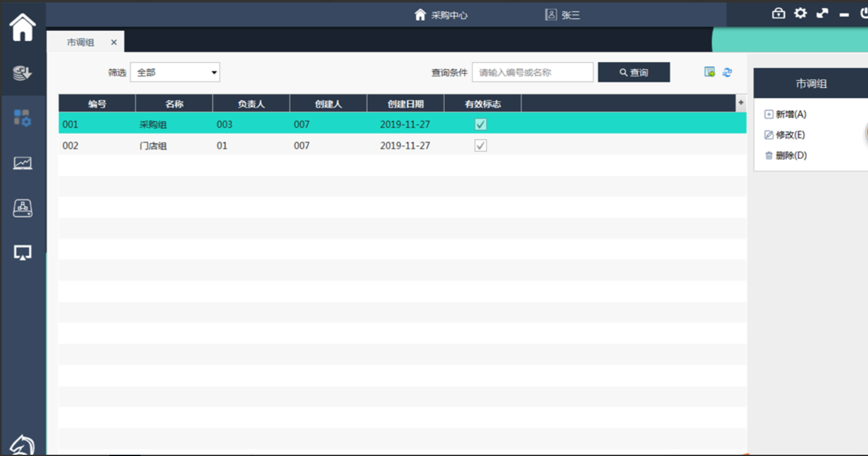Click the 查询 search button
This screenshot has width=868, height=456.
[634, 72]
